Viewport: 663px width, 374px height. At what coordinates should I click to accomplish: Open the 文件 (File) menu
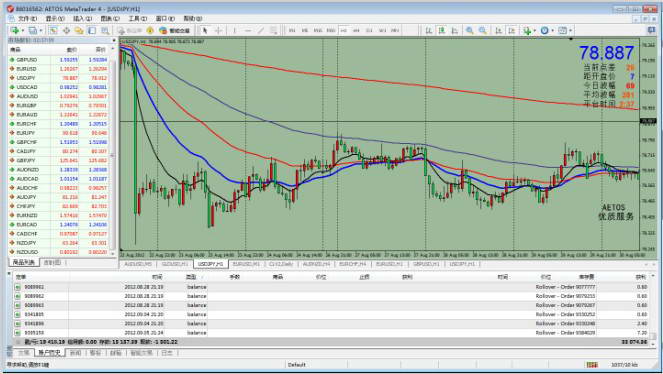point(28,19)
